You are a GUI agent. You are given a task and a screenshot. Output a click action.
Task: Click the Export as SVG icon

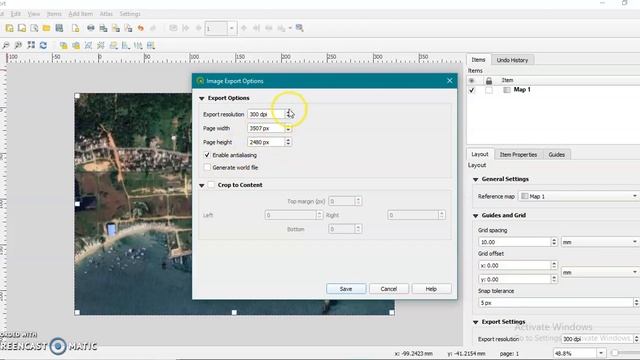(116, 28)
